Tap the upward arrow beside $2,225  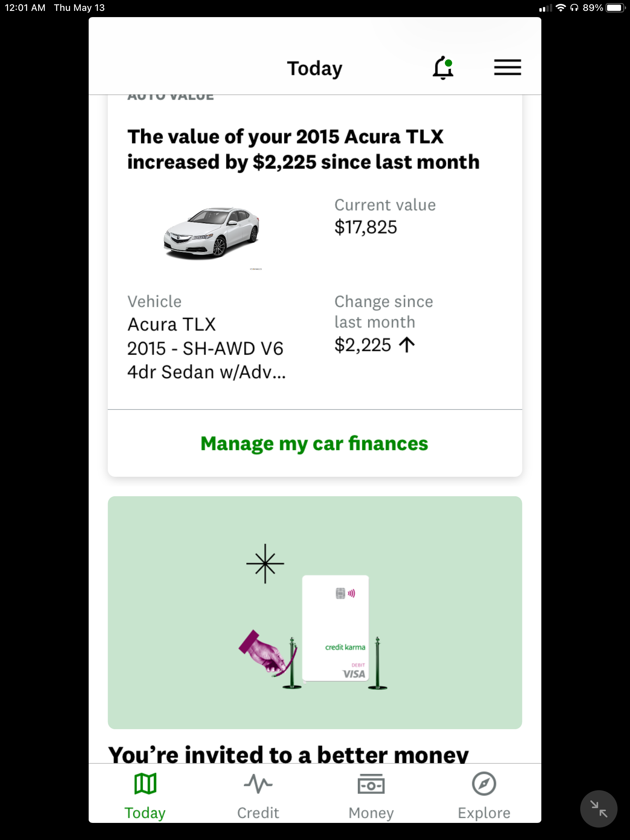407,345
